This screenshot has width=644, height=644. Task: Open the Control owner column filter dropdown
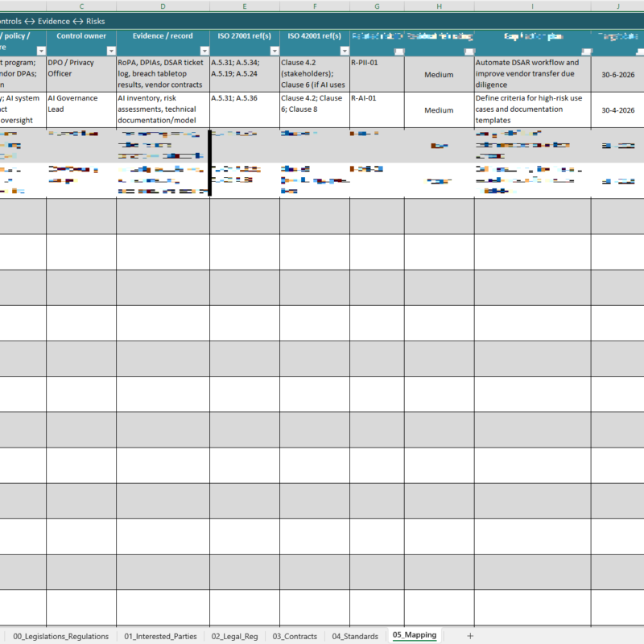point(113,50)
